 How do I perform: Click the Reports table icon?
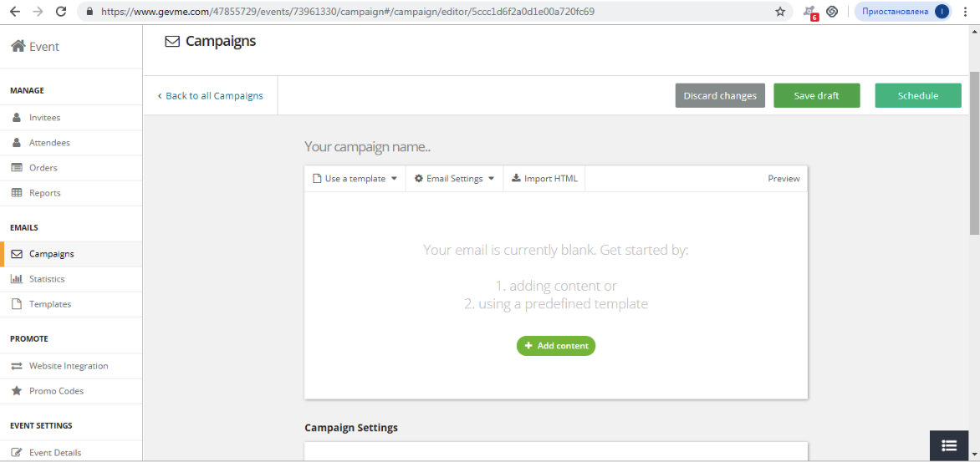[17, 193]
